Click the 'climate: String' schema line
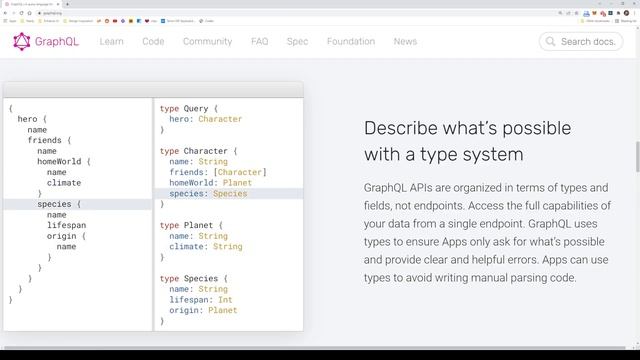The width and height of the screenshot is (640, 360). (206, 247)
